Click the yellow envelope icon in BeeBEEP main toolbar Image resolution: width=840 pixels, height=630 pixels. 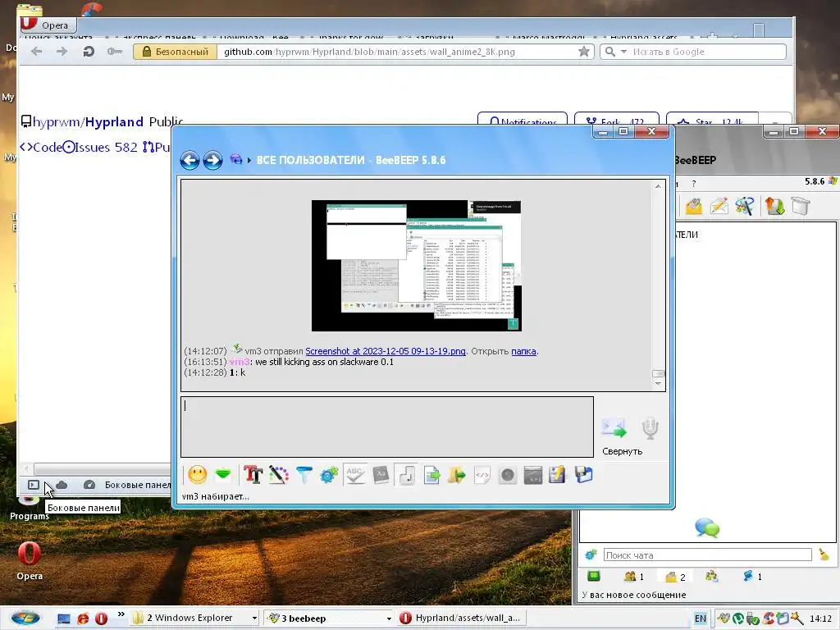tap(694, 206)
